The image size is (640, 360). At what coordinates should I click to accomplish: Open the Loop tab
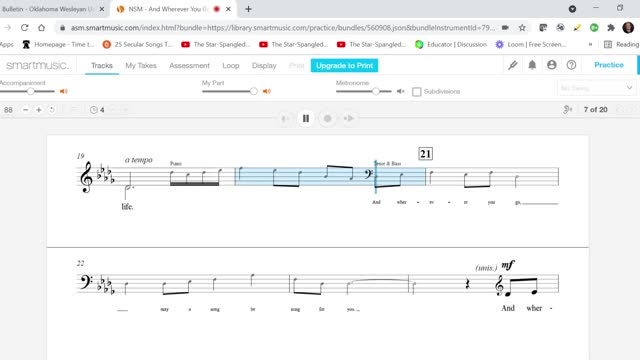tap(231, 66)
